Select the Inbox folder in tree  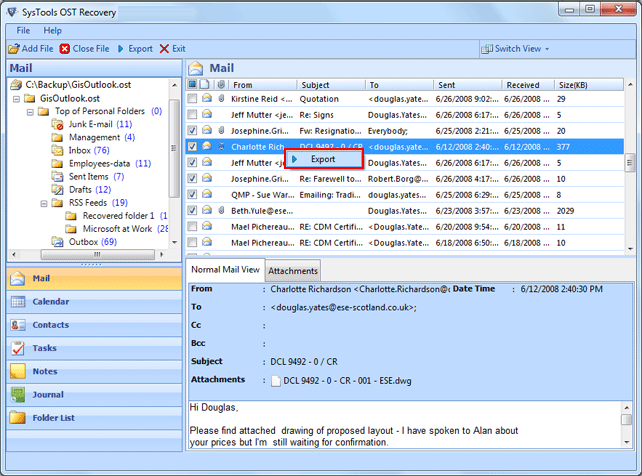(79, 150)
